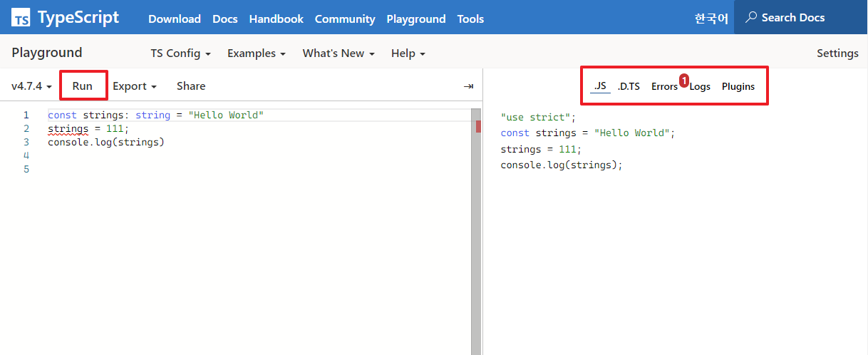The width and height of the screenshot is (868, 355).
Task: Click the TypeScript TS logo icon
Action: pos(21,18)
